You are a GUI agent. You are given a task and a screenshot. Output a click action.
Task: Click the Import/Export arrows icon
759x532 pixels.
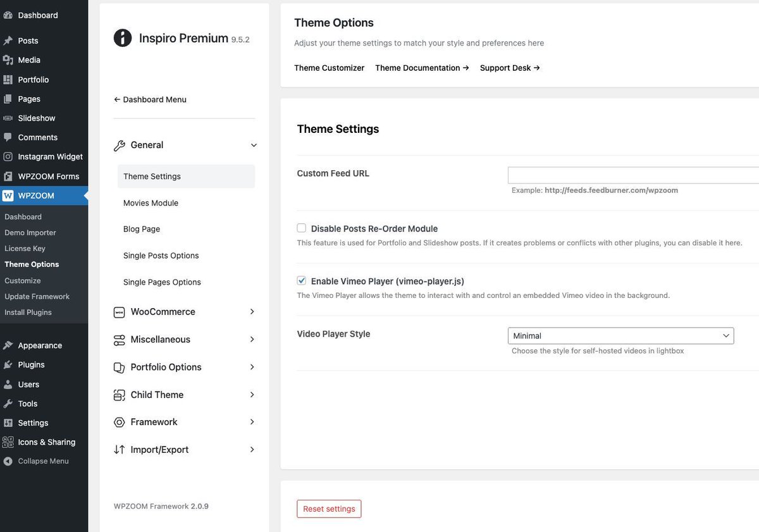pos(119,450)
